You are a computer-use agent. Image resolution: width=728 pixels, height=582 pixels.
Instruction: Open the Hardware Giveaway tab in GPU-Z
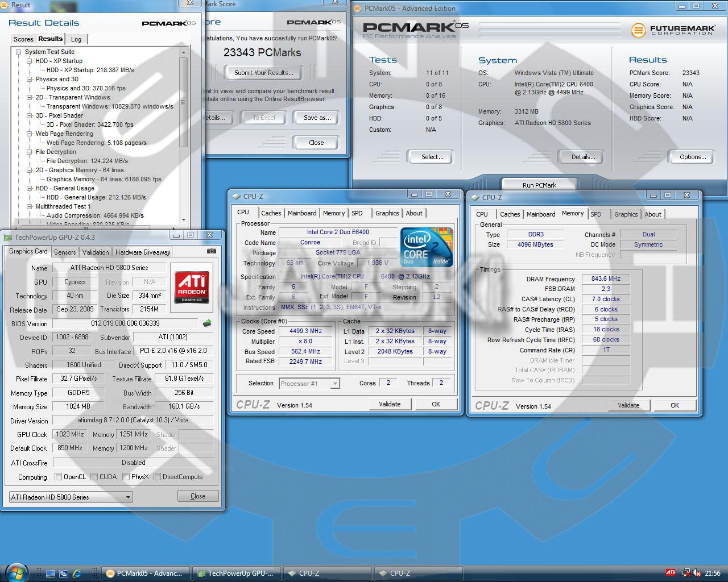pyautogui.click(x=143, y=252)
